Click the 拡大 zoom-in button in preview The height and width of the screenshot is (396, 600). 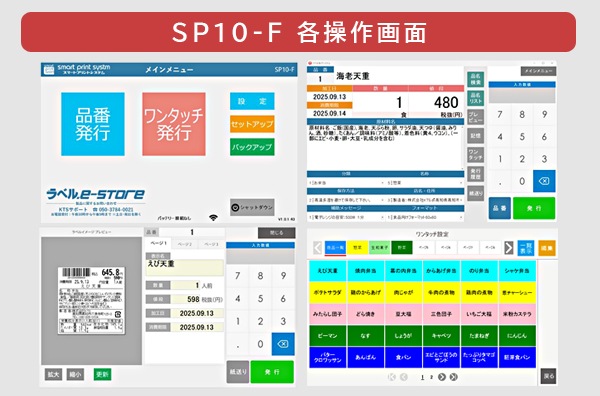click(53, 374)
